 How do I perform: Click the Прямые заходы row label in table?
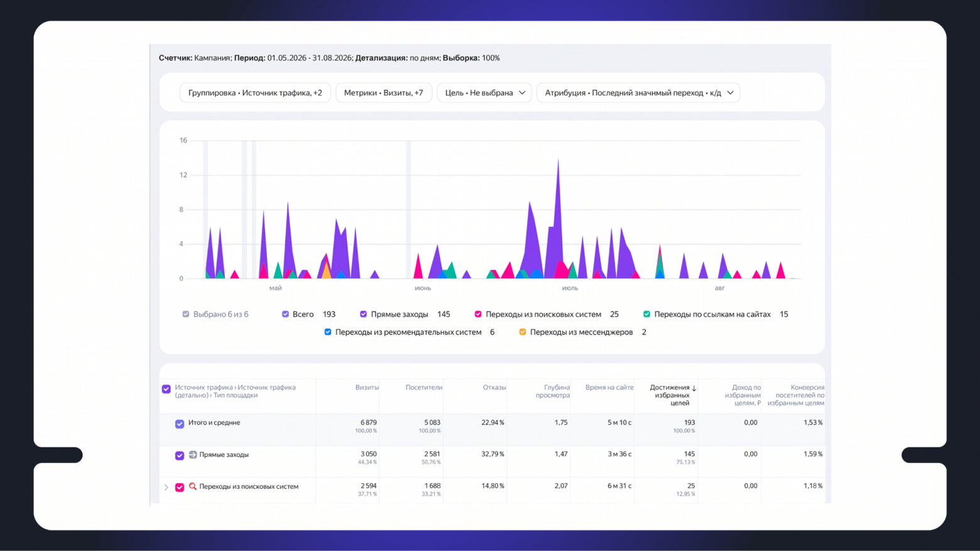click(x=224, y=455)
